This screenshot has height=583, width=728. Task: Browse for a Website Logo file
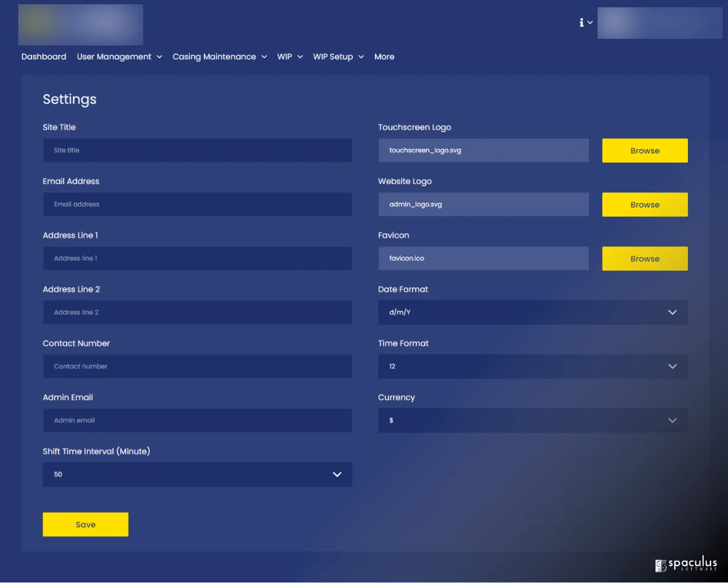(x=644, y=204)
